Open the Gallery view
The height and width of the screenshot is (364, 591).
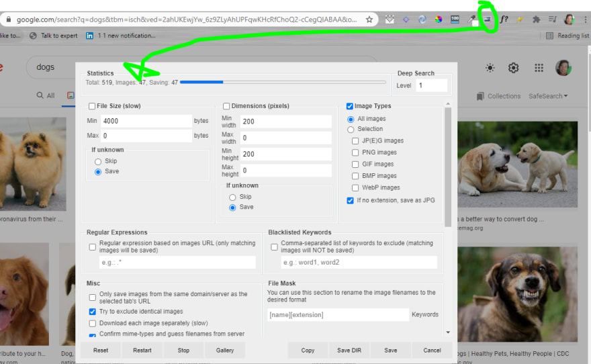click(x=225, y=351)
